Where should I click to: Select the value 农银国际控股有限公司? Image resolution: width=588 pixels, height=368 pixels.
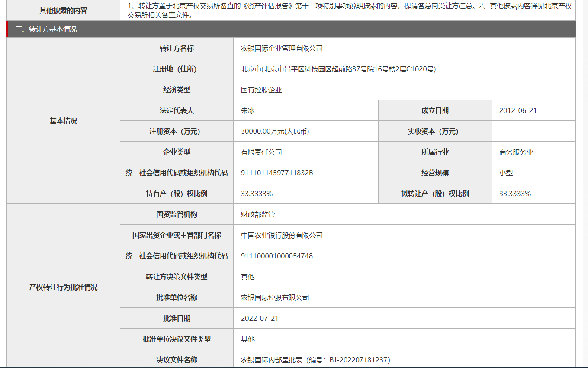tap(275, 298)
